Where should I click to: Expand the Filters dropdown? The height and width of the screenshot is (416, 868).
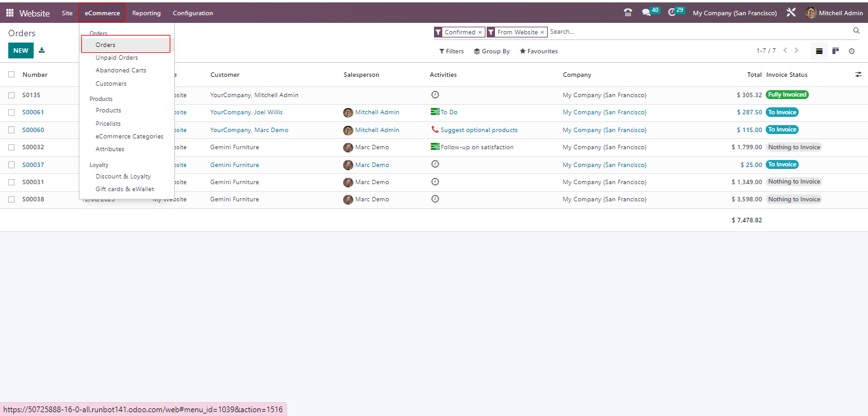(x=452, y=51)
